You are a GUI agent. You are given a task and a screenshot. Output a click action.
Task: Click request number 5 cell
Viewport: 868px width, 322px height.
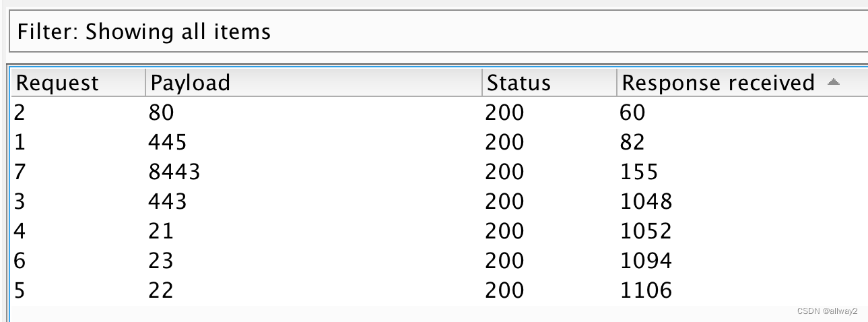[x=20, y=290]
